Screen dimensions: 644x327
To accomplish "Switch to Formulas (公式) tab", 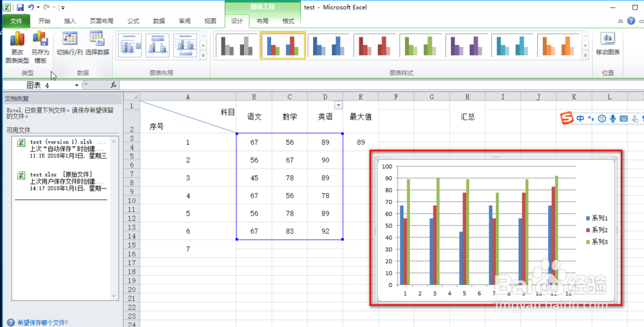I will [x=133, y=21].
